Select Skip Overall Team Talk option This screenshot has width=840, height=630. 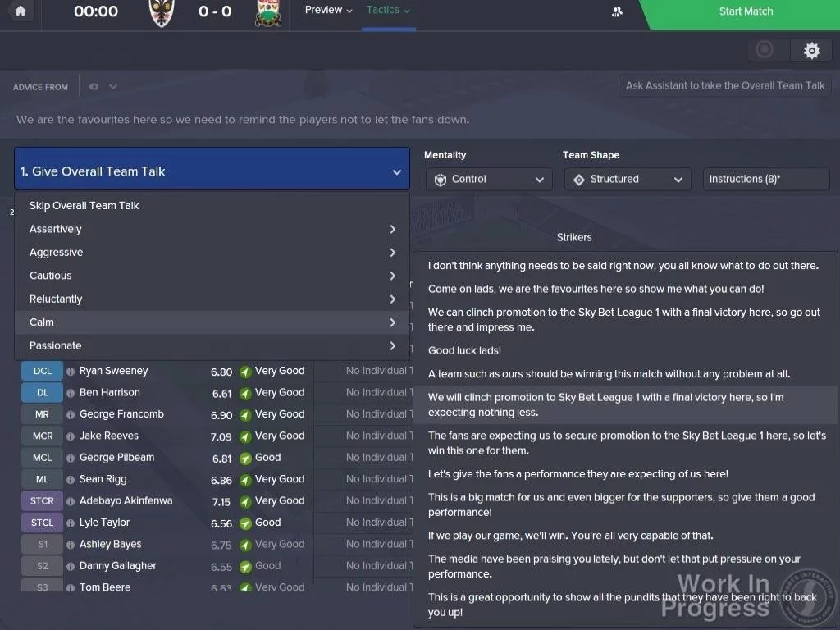84,206
